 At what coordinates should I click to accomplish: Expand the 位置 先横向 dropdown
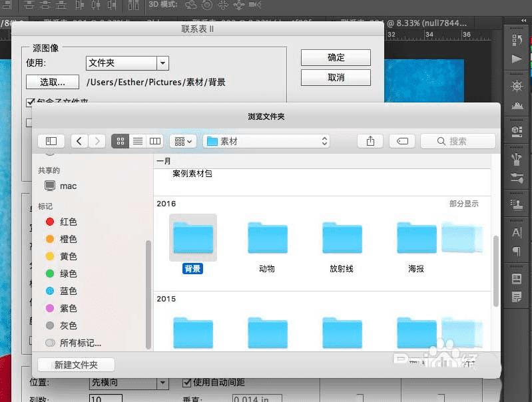pyautogui.click(x=129, y=383)
